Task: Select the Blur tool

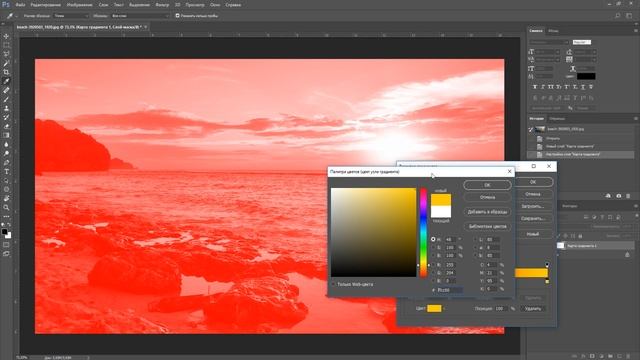Action: (6, 144)
